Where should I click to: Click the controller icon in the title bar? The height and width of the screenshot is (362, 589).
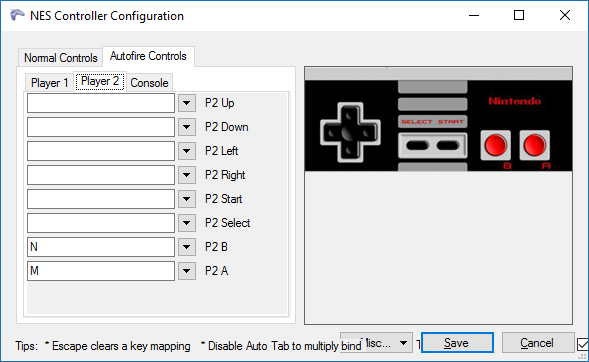pos(17,15)
